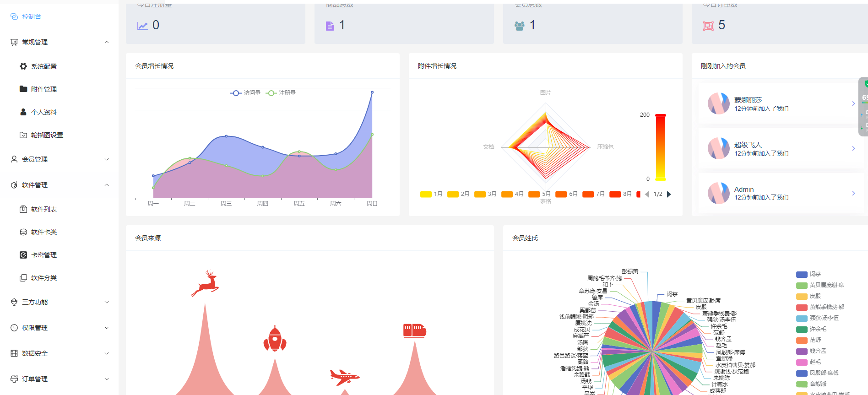Click the 卡密管理 icon
The width and height of the screenshot is (868, 395).
pos(23,255)
